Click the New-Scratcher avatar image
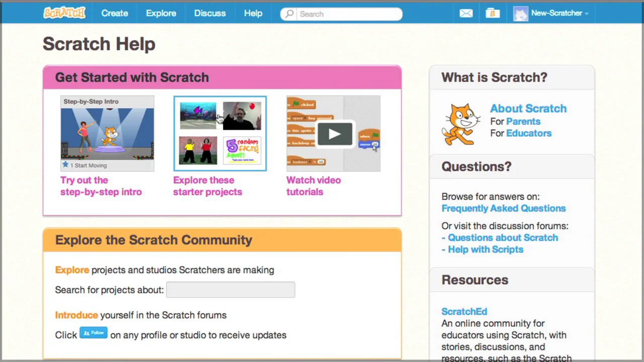The width and height of the screenshot is (644, 362). point(521,14)
